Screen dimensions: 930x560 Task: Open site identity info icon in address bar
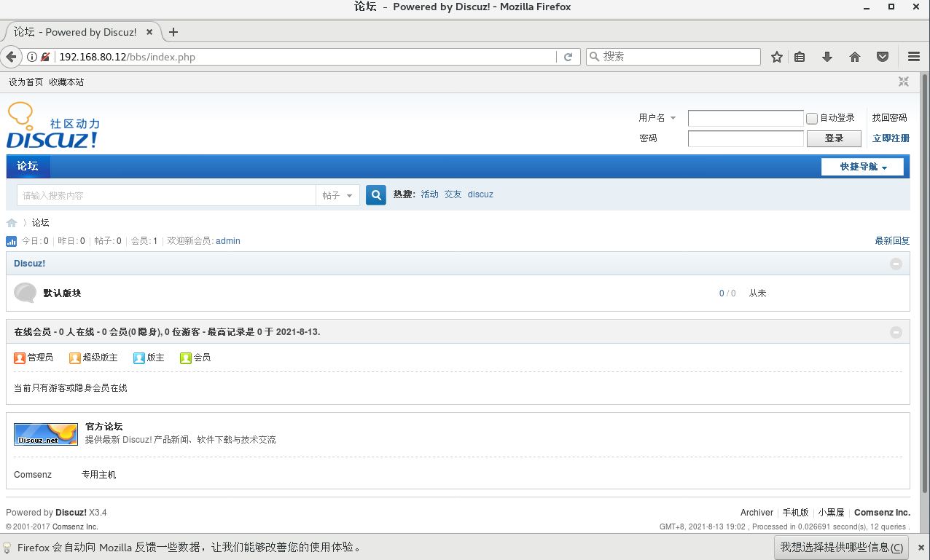32,57
